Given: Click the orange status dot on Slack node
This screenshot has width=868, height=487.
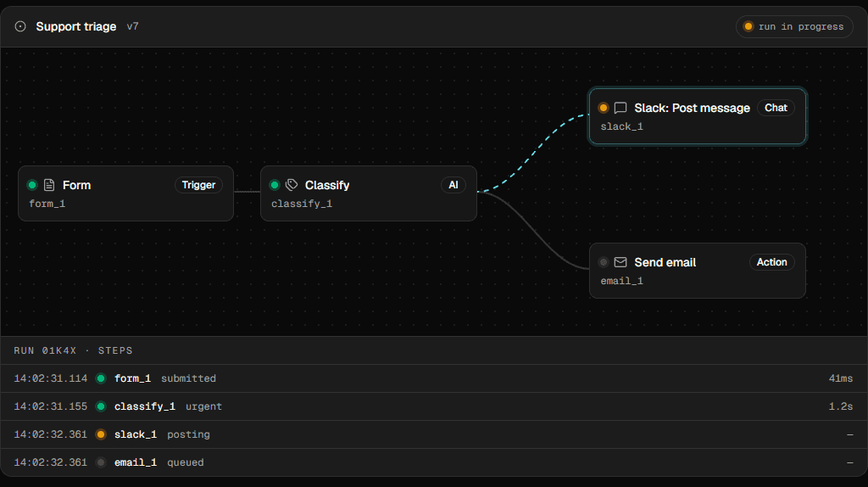Looking at the screenshot, I should point(604,108).
